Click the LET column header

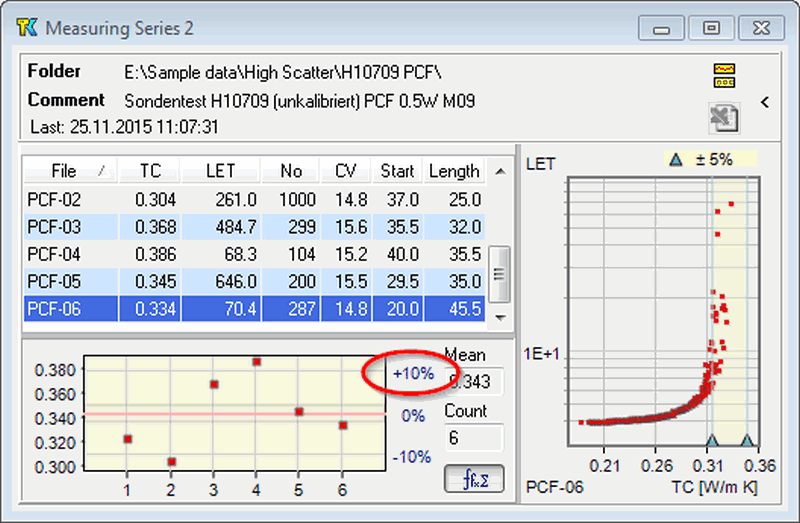(220, 171)
